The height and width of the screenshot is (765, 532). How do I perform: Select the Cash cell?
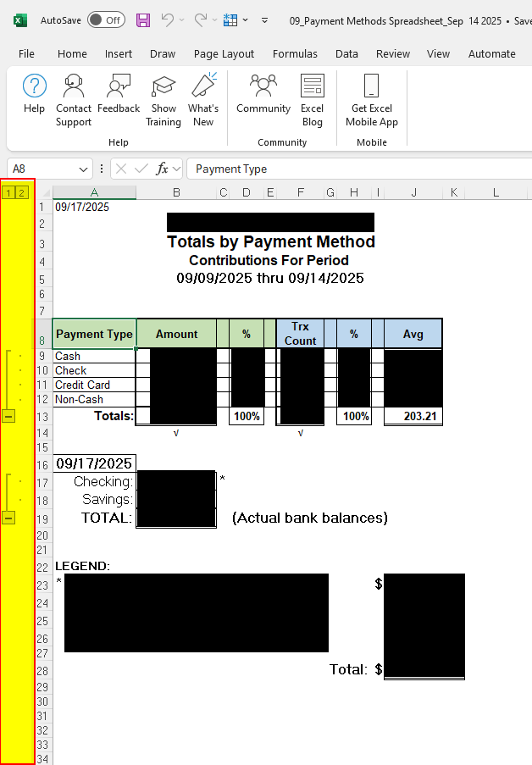coord(94,356)
